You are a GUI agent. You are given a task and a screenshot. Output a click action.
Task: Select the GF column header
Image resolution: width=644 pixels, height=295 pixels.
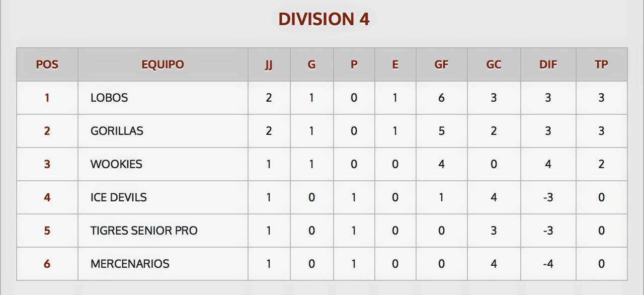[441, 64]
